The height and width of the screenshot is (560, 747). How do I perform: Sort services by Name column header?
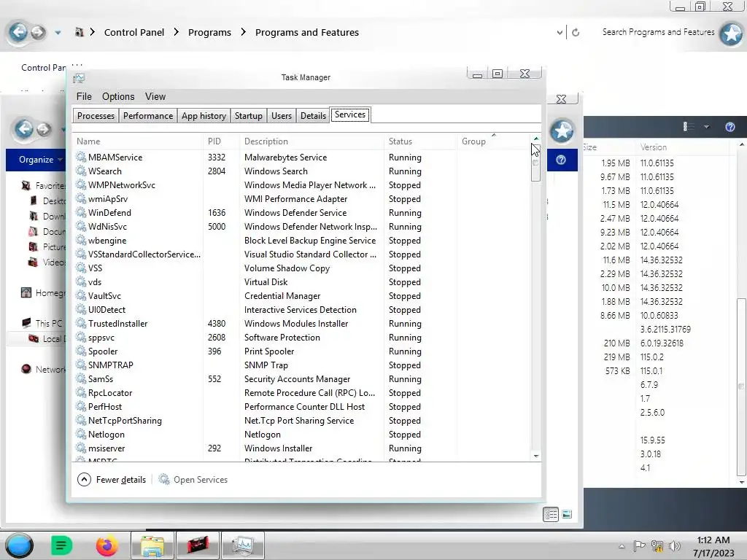coord(88,141)
